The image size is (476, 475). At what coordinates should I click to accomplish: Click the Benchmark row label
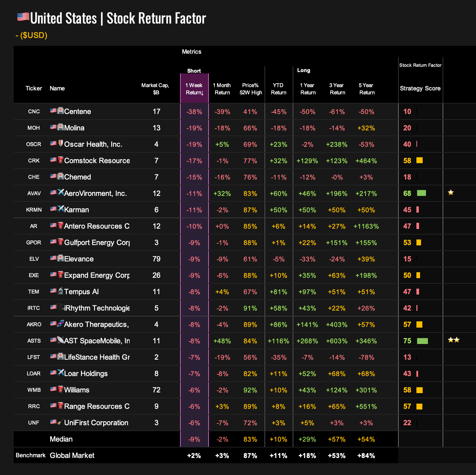point(30,455)
